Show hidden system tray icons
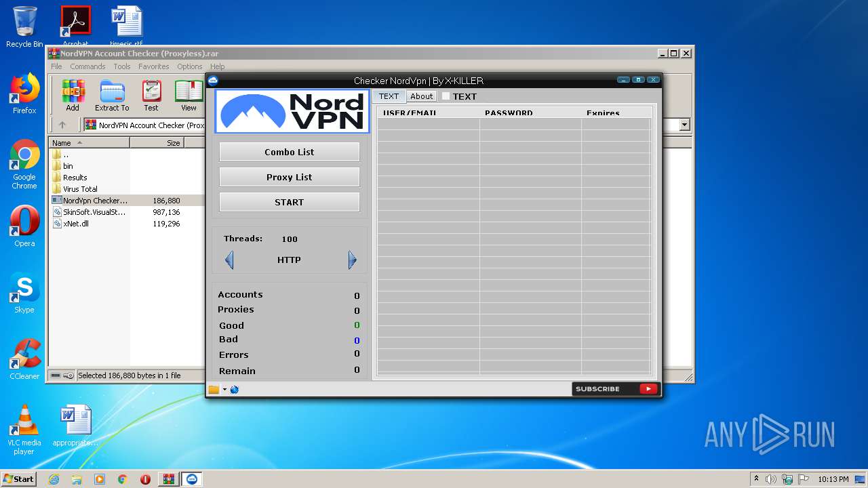Image resolution: width=868 pixels, height=488 pixels. click(756, 479)
